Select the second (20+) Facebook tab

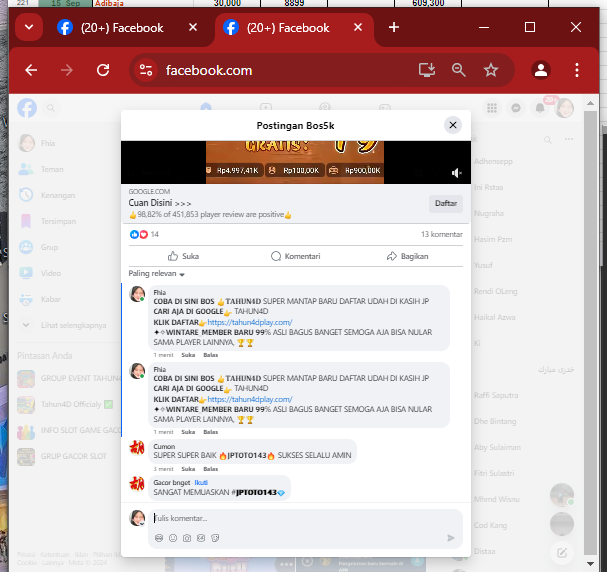288,28
